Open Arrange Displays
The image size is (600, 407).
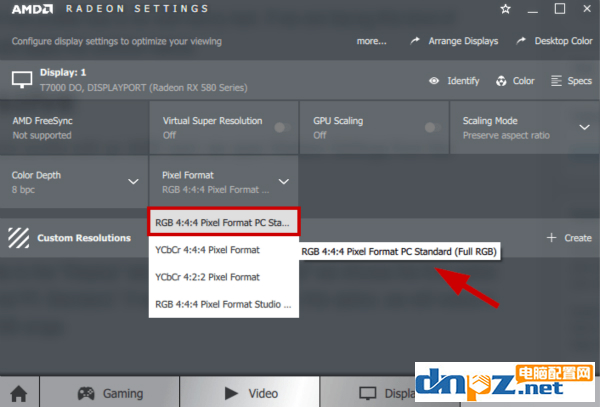click(463, 41)
